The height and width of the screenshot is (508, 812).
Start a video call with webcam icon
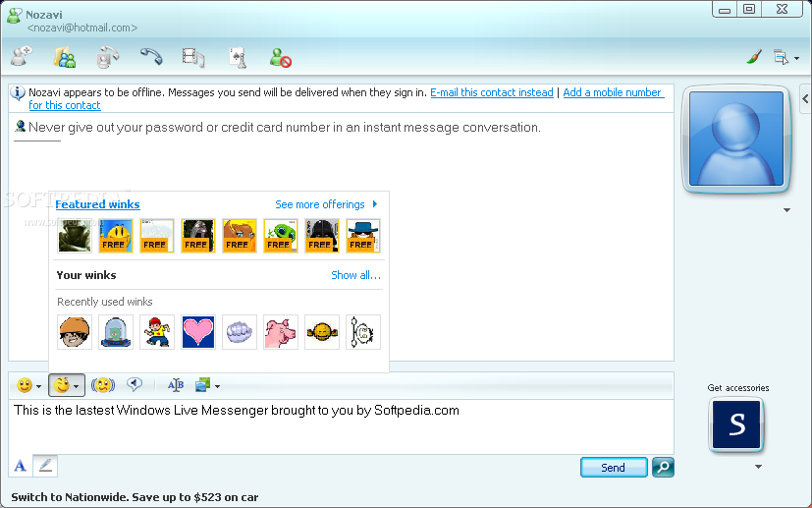pyautogui.click(x=107, y=57)
